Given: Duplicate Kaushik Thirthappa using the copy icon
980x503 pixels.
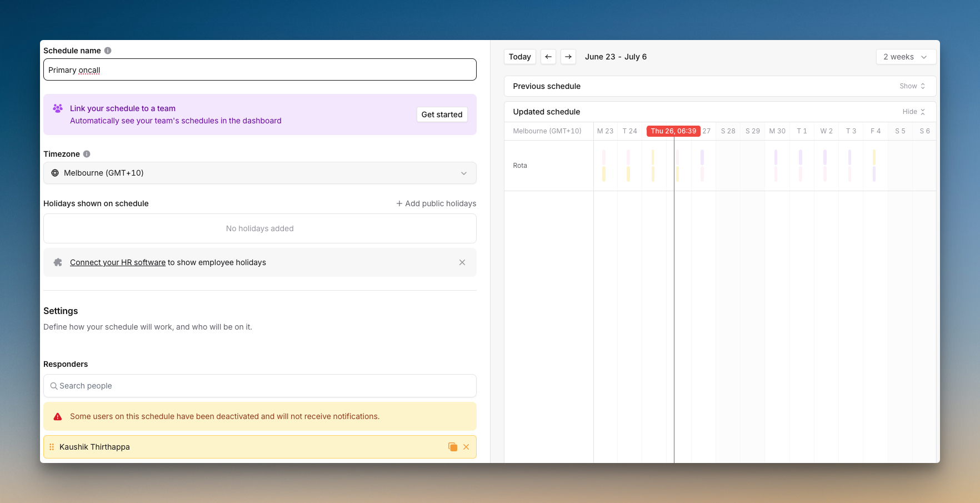Looking at the screenshot, I should [453, 447].
